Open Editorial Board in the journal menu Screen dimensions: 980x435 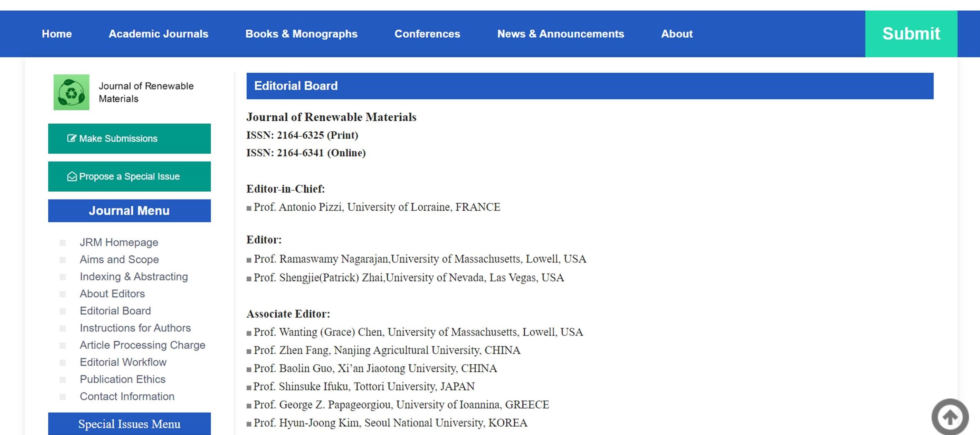[x=115, y=311]
